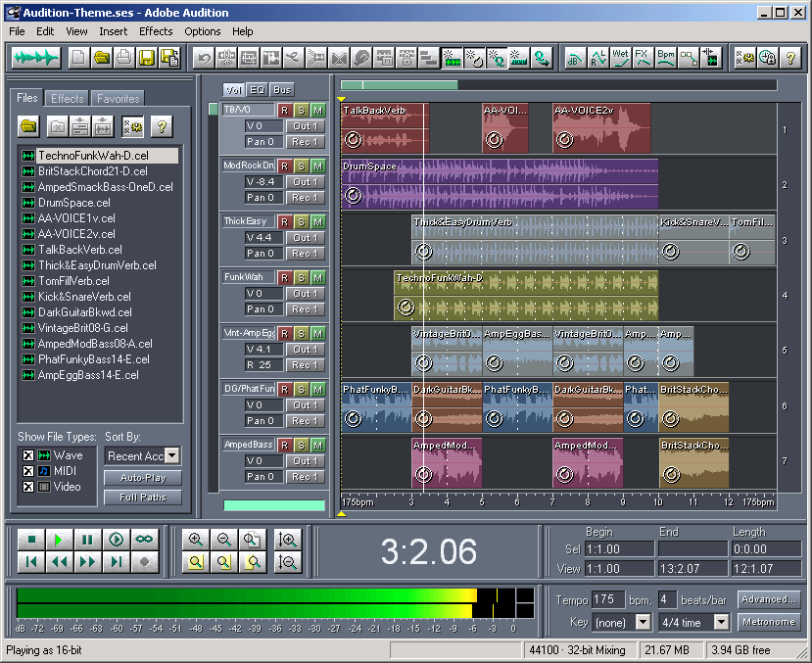Toggle Record arm R on the TB/VO track
Viewport: 812px width, 663px height.
[284, 111]
